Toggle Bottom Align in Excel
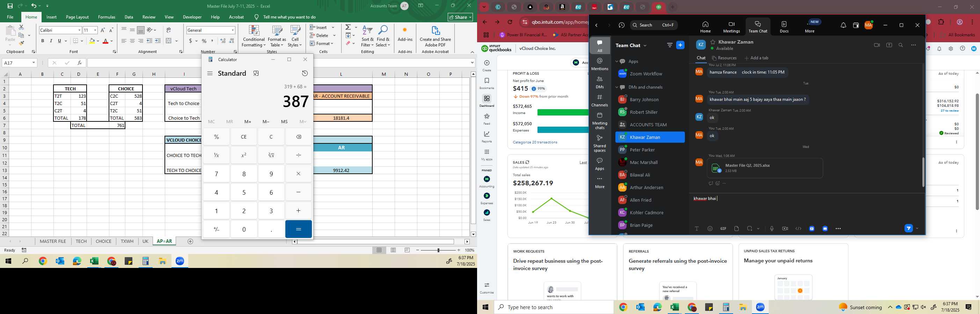Viewport: 980px width, 314px height. coord(141,30)
